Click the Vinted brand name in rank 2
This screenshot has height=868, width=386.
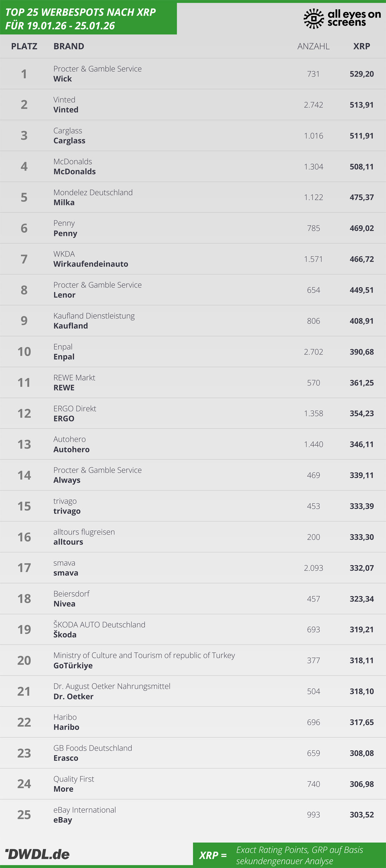(x=66, y=110)
